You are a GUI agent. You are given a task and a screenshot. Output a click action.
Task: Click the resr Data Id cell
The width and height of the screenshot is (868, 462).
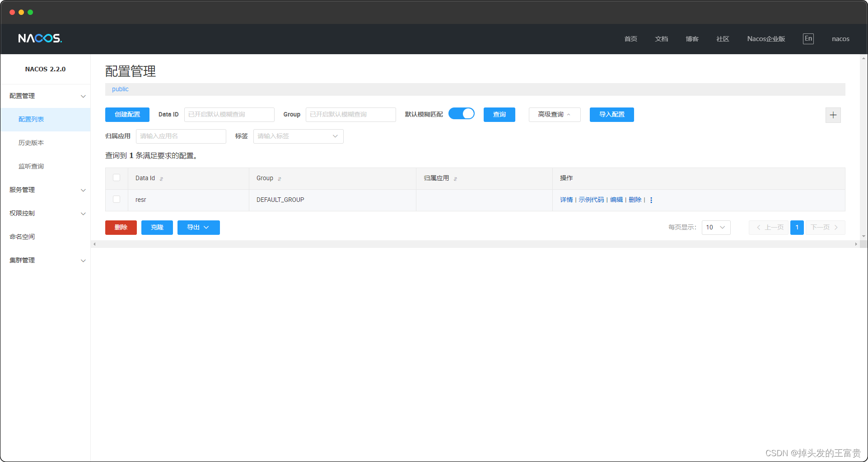pos(189,200)
